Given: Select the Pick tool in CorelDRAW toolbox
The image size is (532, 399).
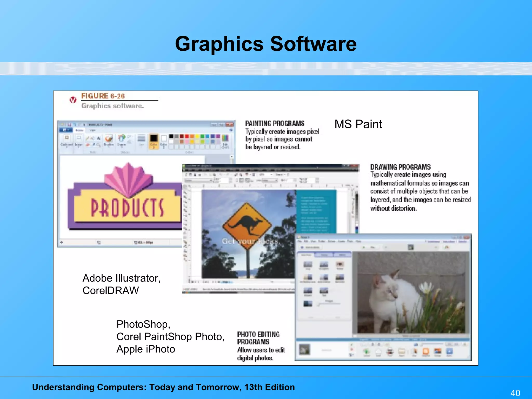Looking at the screenshot, I should point(185,188).
